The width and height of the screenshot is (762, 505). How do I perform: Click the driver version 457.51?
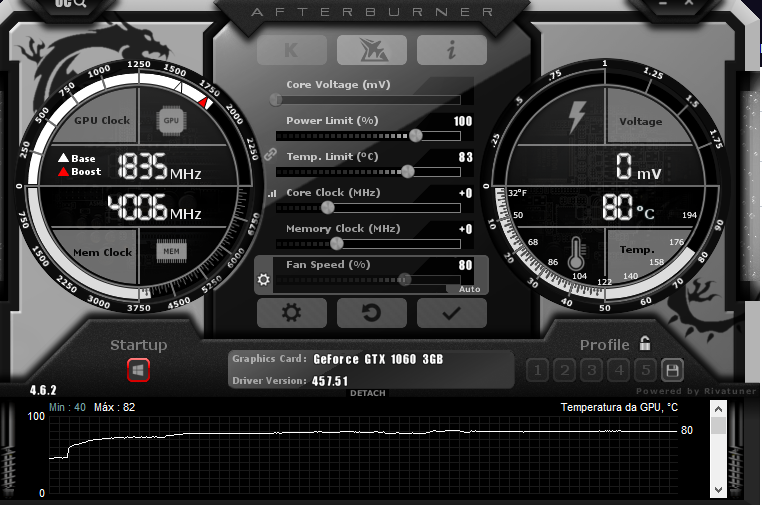tap(330, 381)
